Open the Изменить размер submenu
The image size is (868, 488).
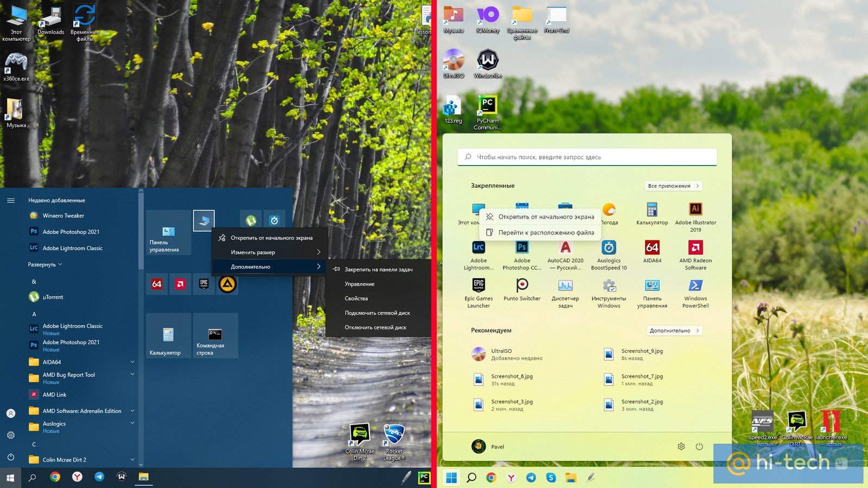click(x=270, y=252)
